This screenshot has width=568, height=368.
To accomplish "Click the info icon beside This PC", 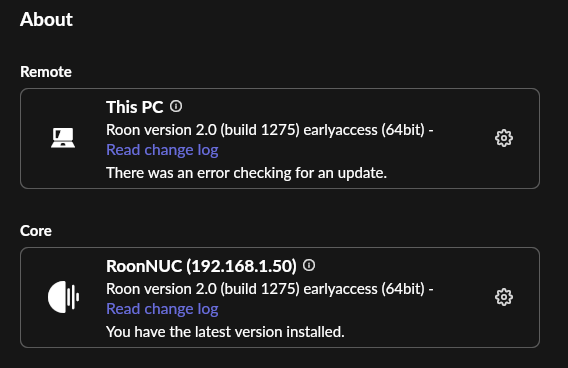I will [x=176, y=106].
